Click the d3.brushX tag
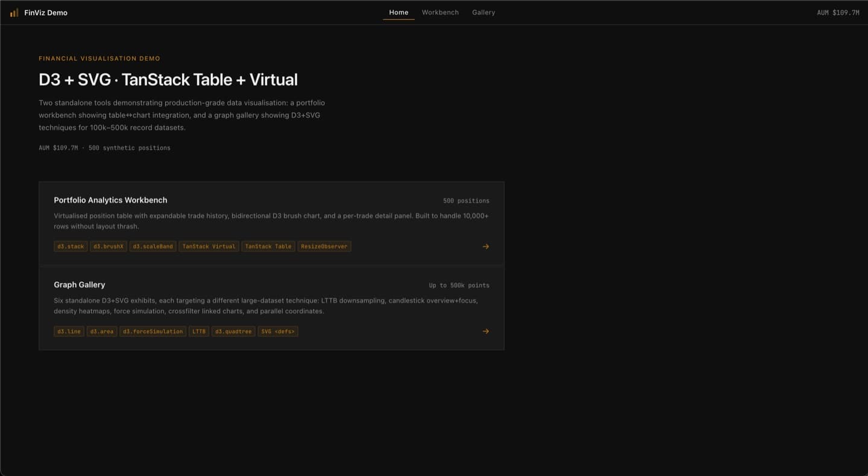This screenshot has height=476, width=868. [x=108, y=247]
